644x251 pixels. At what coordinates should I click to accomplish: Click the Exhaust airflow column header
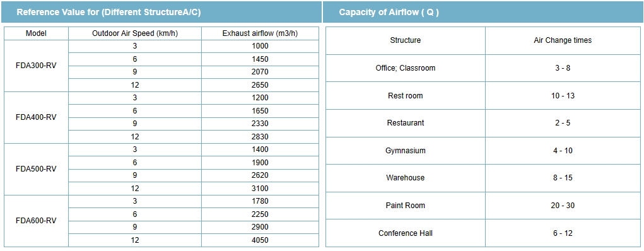(260, 33)
